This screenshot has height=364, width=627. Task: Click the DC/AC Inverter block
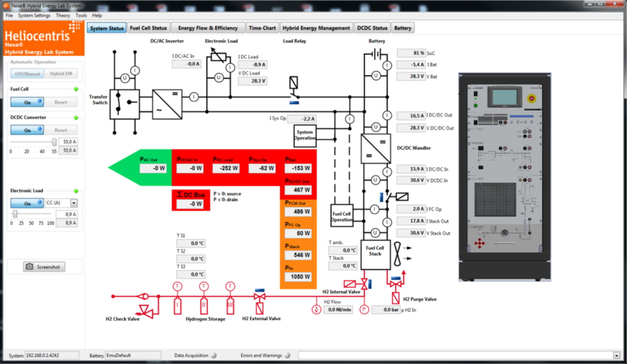pos(167,104)
